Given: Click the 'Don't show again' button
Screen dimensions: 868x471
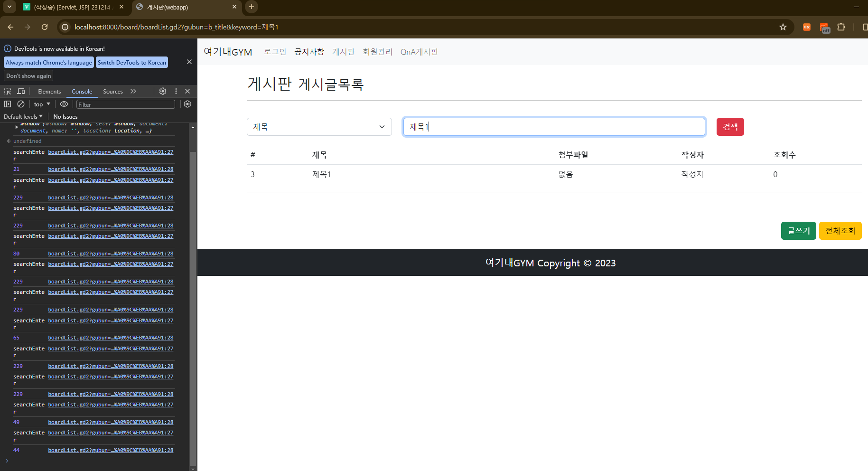Looking at the screenshot, I should click(x=28, y=76).
